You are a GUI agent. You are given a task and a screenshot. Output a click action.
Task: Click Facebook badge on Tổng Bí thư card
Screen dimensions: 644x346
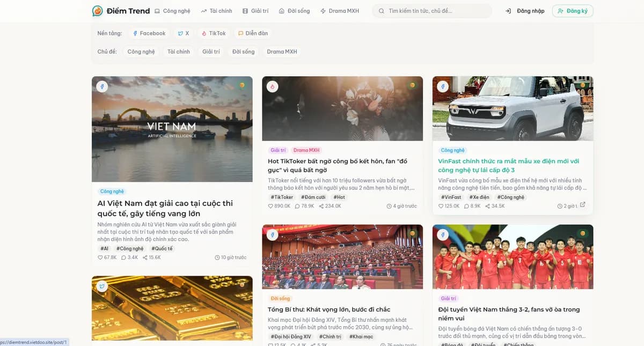(272, 234)
